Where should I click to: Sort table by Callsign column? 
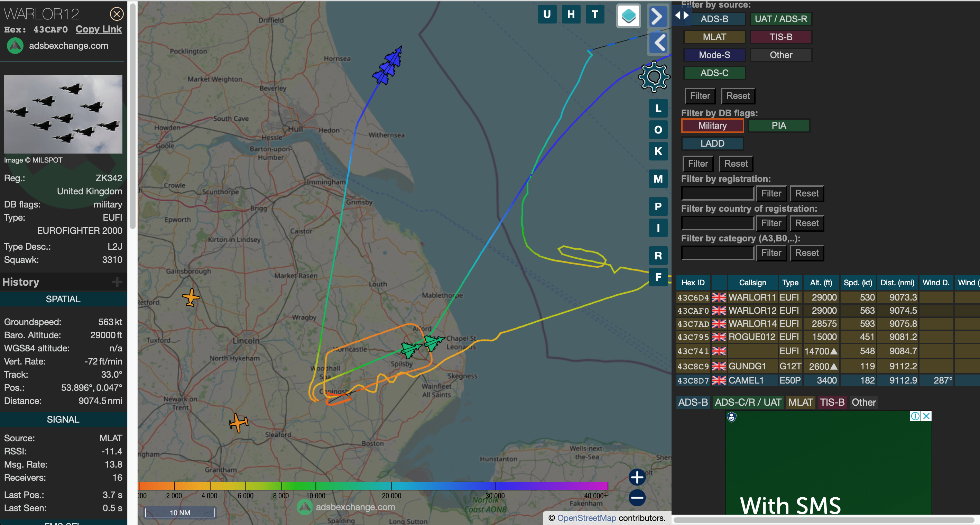coord(752,283)
